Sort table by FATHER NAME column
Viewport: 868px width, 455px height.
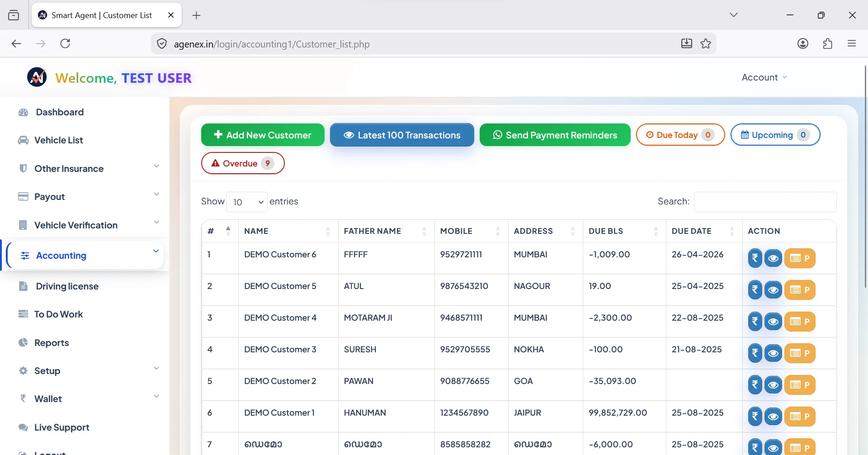[386, 231]
